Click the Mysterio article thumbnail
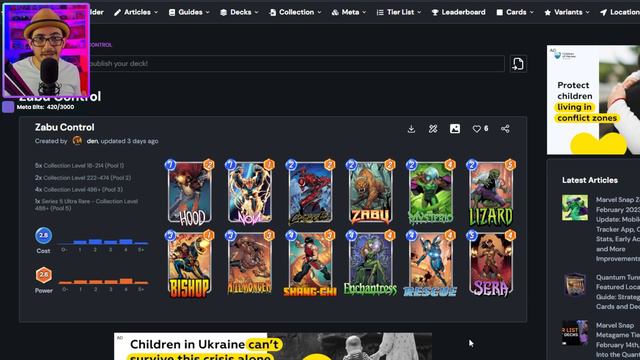Image resolution: width=640 pixels, height=360 pixels. tap(575, 208)
